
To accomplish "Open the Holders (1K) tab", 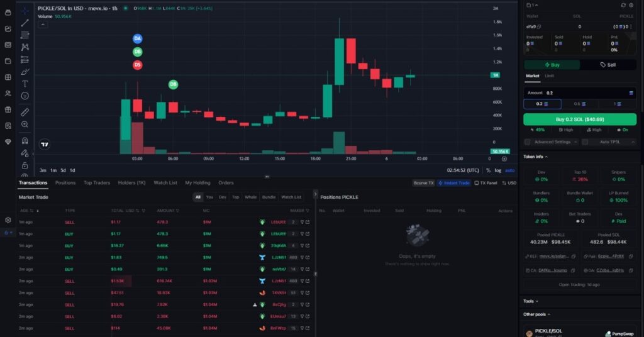I will click(132, 183).
